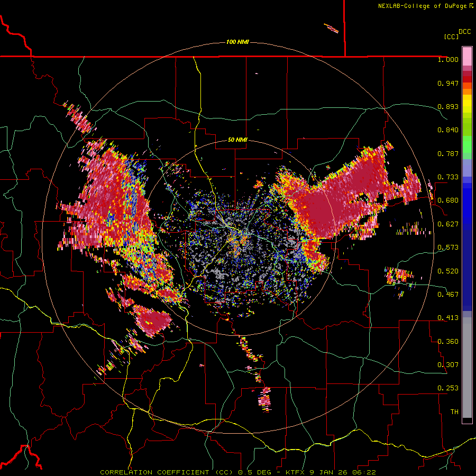Pick the light pink color bar segment
Viewport: 476px width, 476px height.
pos(467,56)
